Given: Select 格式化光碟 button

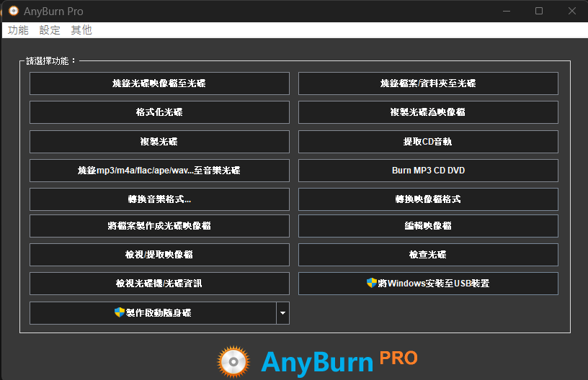Looking at the screenshot, I should pos(159,112).
